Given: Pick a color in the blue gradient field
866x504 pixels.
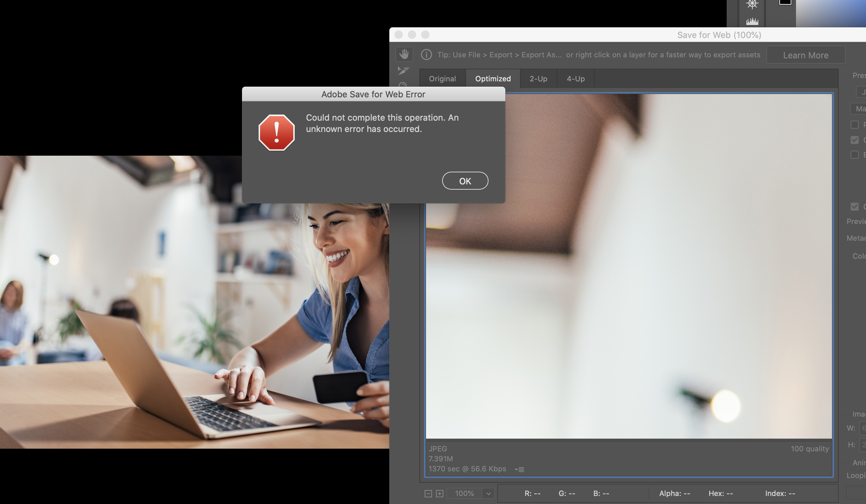Looking at the screenshot, I should click(x=832, y=14).
